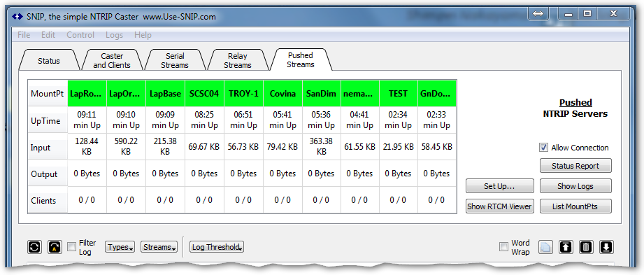
Task: Click the 128.44 KB input cell
Action: point(87,146)
